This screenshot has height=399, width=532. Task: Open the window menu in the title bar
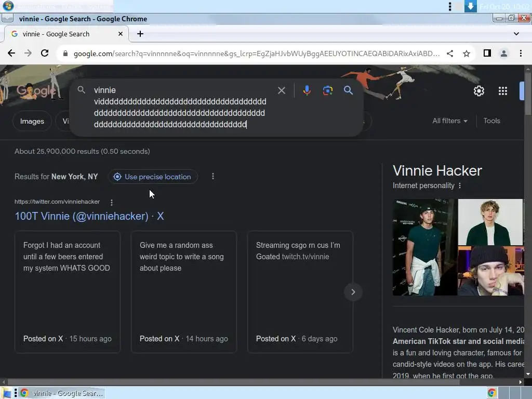7,18
